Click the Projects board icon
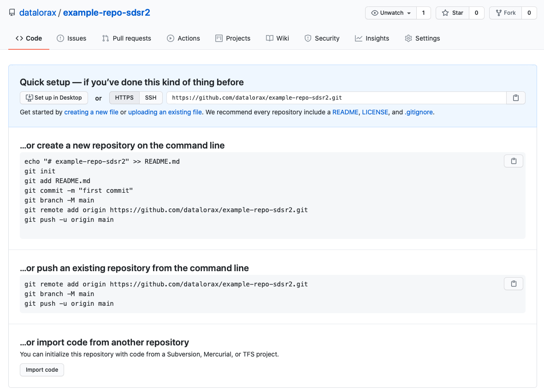Image resolution: width=544 pixels, height=392 pixels. click(x=219, y=38)
